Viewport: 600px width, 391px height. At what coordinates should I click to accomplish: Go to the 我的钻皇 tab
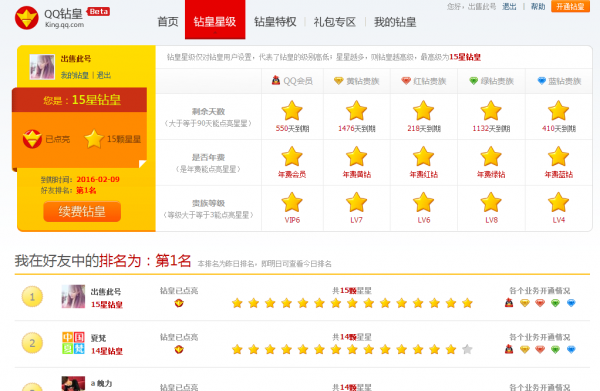tap(395, 22)
